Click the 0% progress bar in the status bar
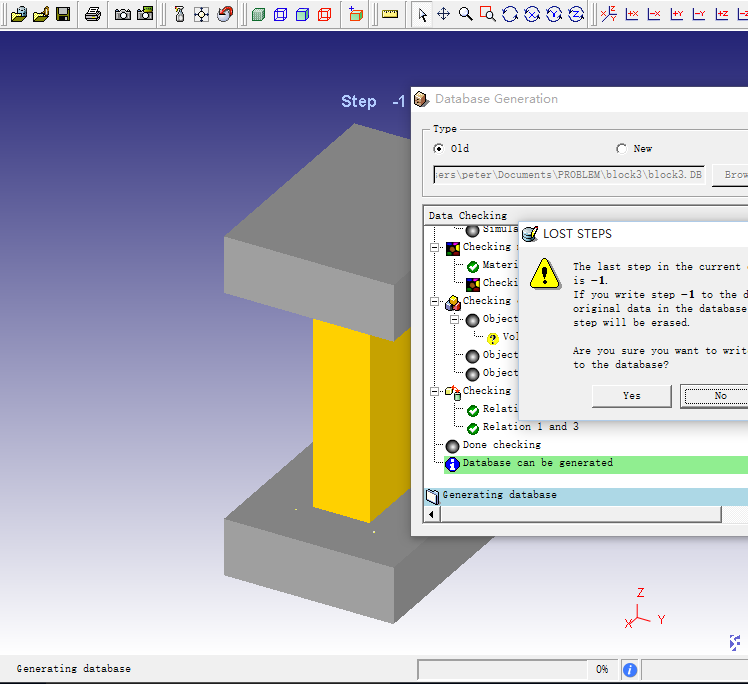Screen dimensions: 748x684 (515, 669)
